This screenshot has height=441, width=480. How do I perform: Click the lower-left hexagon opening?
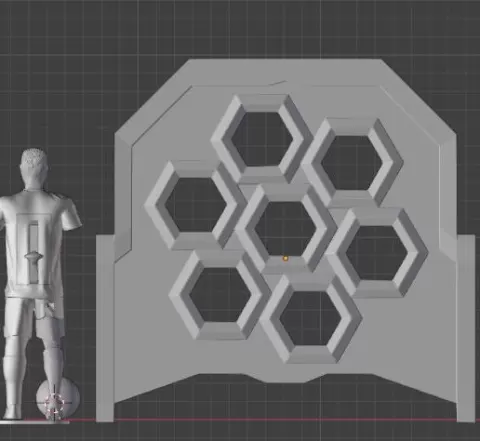tap(220, 295)
